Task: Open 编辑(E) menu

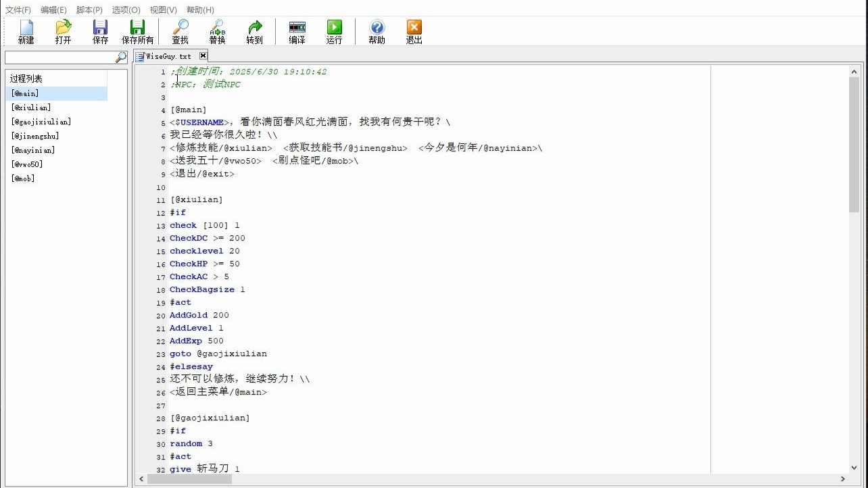Action: pos(54,10)
